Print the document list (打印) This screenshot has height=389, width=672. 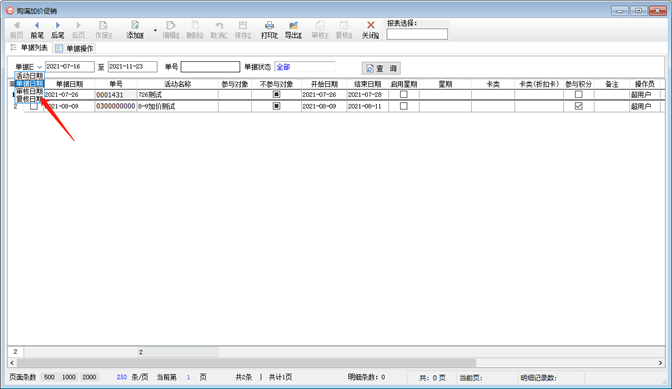coord(269,30)
